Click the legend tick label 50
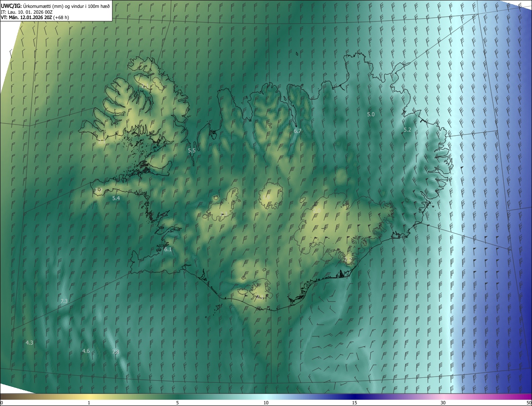Screen dimensions: 532x406 coord(529,403)
